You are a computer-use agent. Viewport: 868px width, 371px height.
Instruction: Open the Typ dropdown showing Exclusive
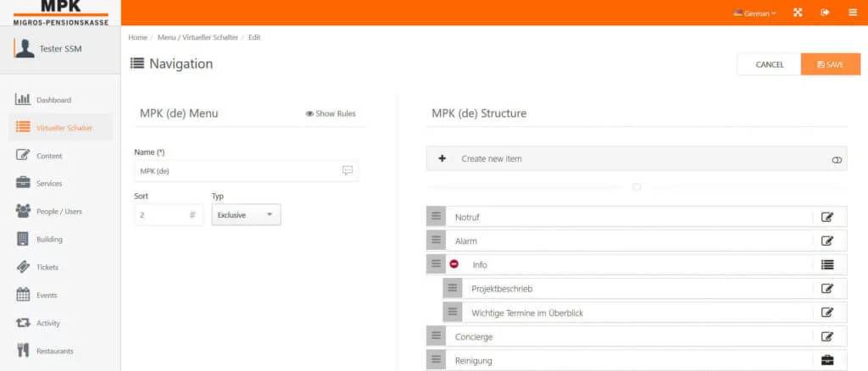[x=246, y=215]
